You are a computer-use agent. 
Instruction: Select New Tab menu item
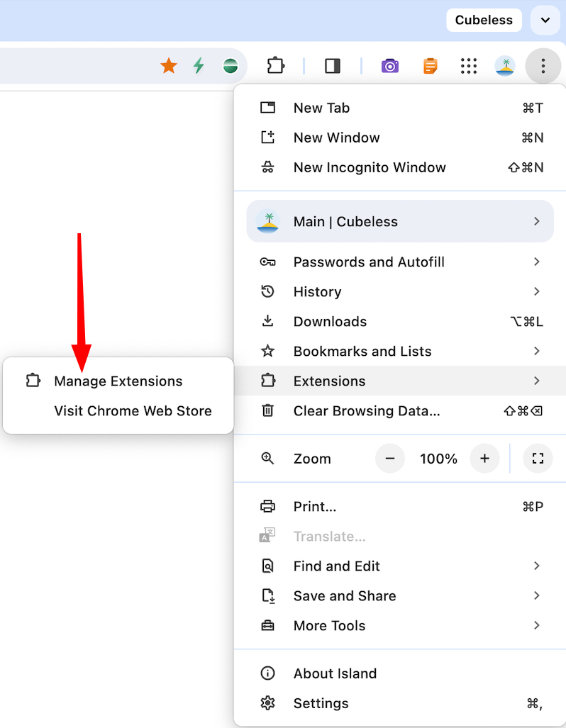tap(399, 108)
